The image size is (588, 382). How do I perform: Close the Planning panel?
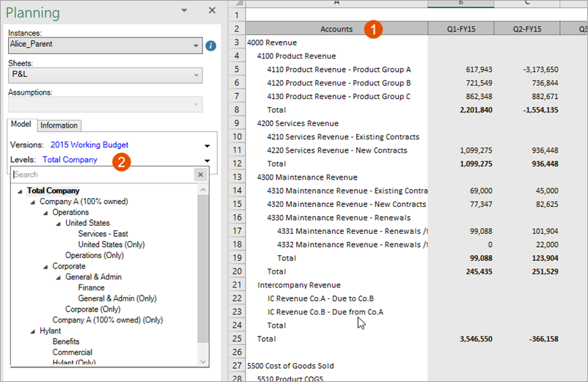[212, 10]
